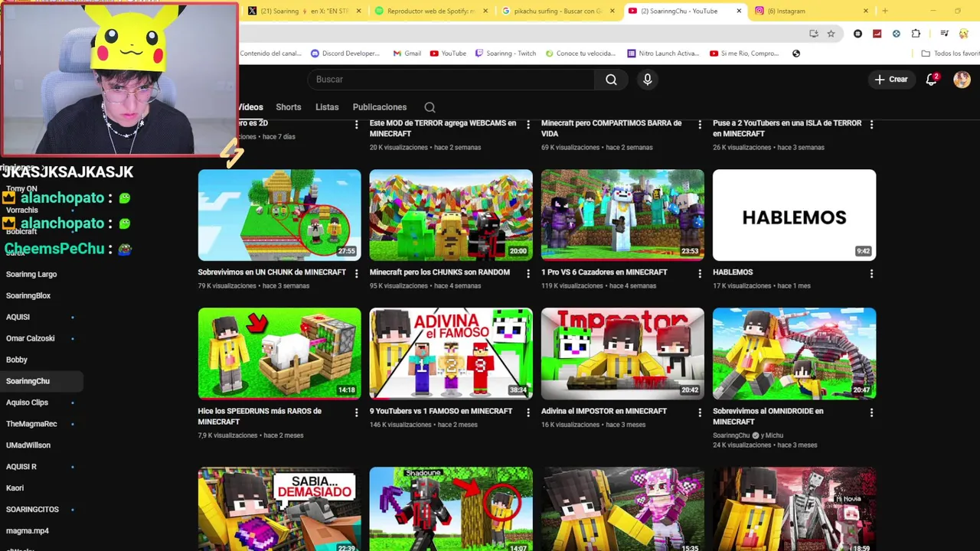980x551 pixels.
Task: Play the SPEEDRUNS sheep thumbnail
Action: pyautogui.click(x=279, y=354)
